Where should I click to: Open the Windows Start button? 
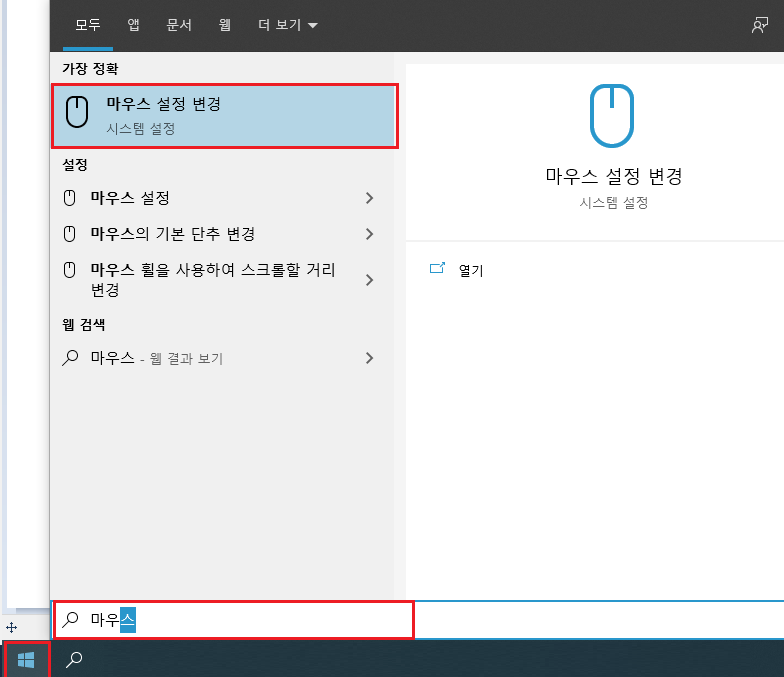pyautogui.click(x=26, y=660)
